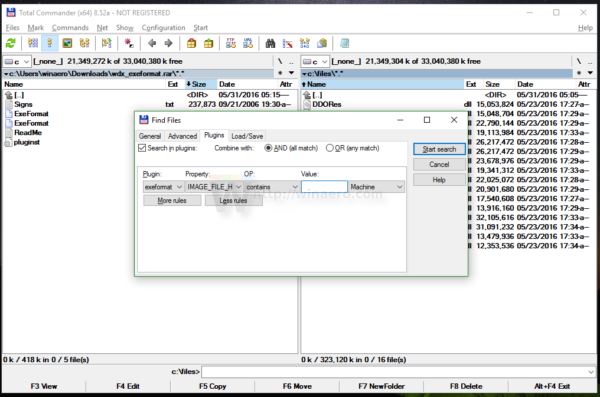This screenshot has height=397, width=600.
Task: Click the Value input field
Action: point(324,187)
